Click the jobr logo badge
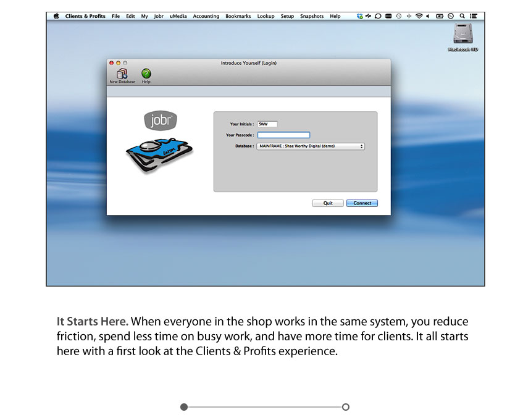Image resolution: width=531 pixels, height=420 pixels. click(x=160, y=120)
